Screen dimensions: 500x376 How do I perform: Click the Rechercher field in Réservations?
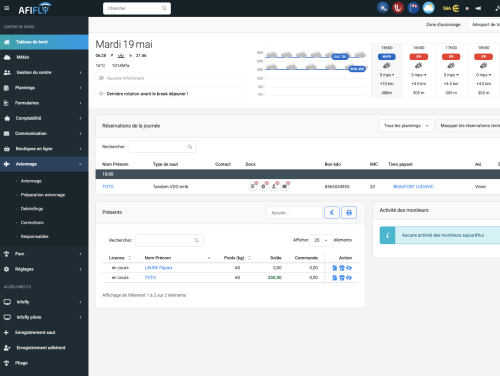pos(163,147)
